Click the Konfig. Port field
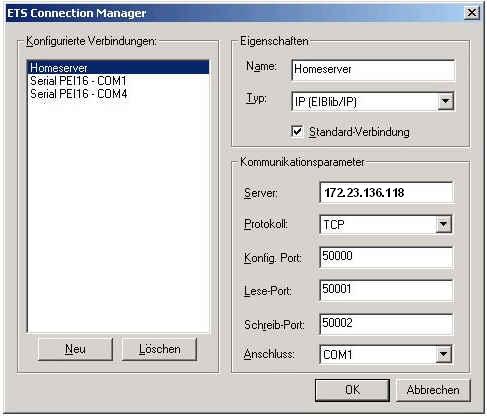This screenshot has width=487, height=418. 386,257
